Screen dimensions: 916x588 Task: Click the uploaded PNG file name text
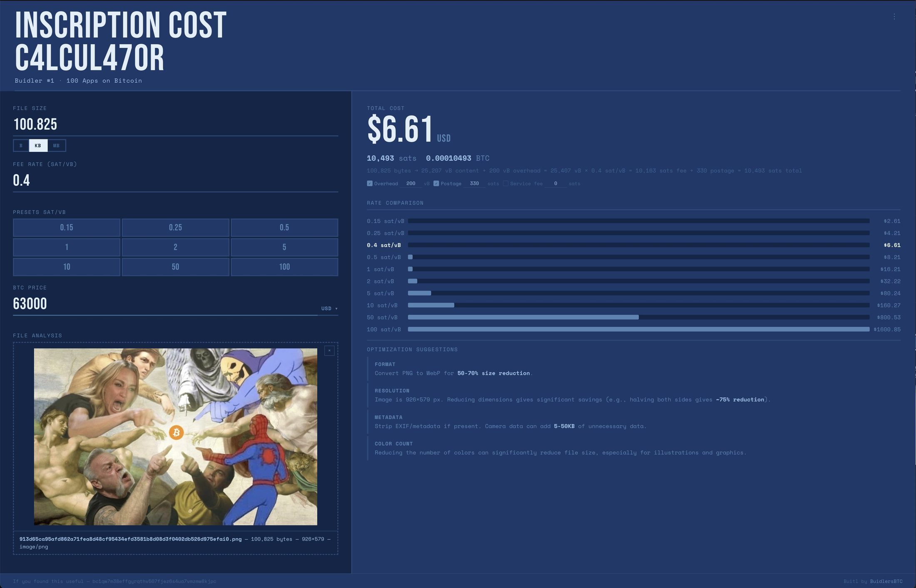click(x=130, y=539)
